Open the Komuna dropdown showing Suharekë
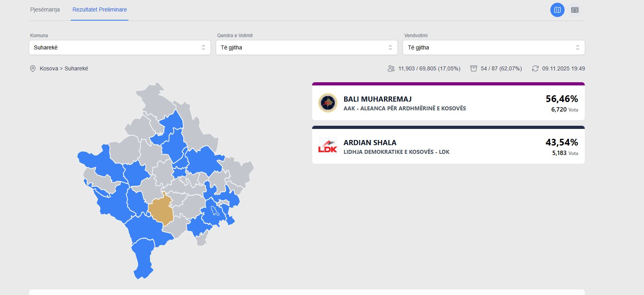Image resolution: width=644 pixels, height=295 pixels. [120, 47]
